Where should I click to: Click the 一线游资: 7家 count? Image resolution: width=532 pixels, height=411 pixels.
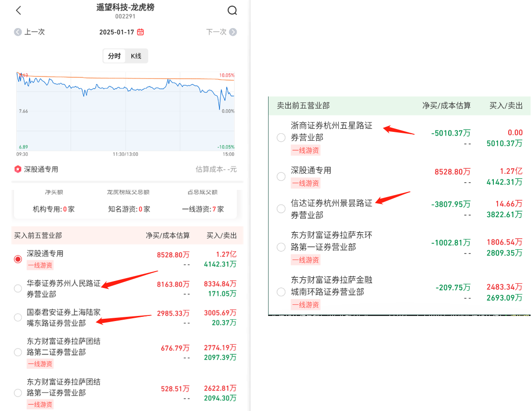[203, 209]
